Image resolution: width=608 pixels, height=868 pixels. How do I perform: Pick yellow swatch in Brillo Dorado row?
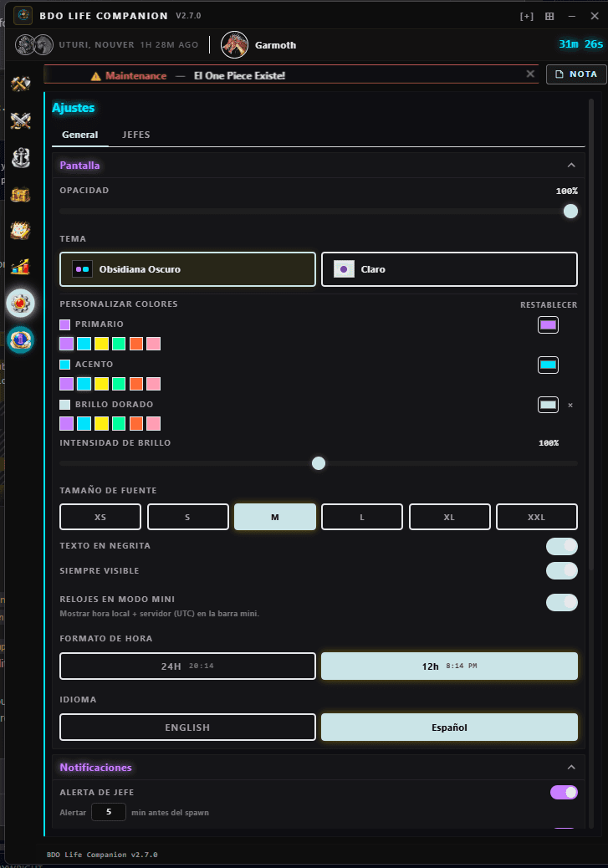coord(101,423)
